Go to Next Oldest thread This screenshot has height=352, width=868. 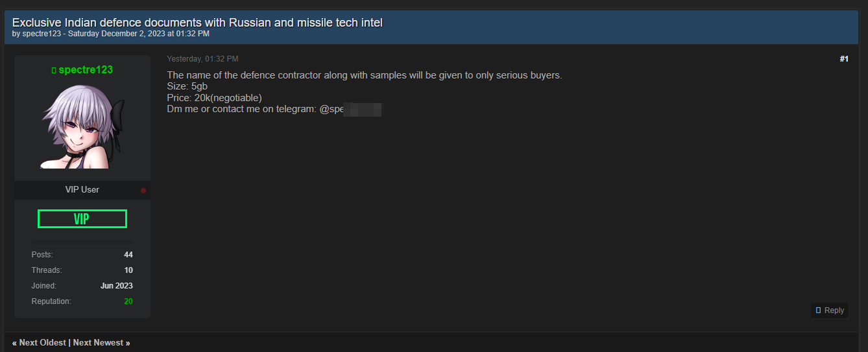click(39, 342)
